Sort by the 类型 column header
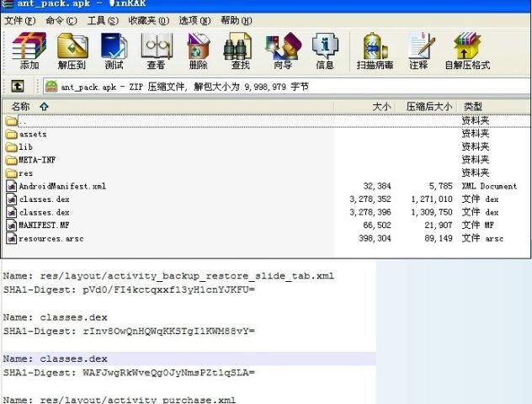This screenshot has height=404, width=532. [x=493, y=107]
